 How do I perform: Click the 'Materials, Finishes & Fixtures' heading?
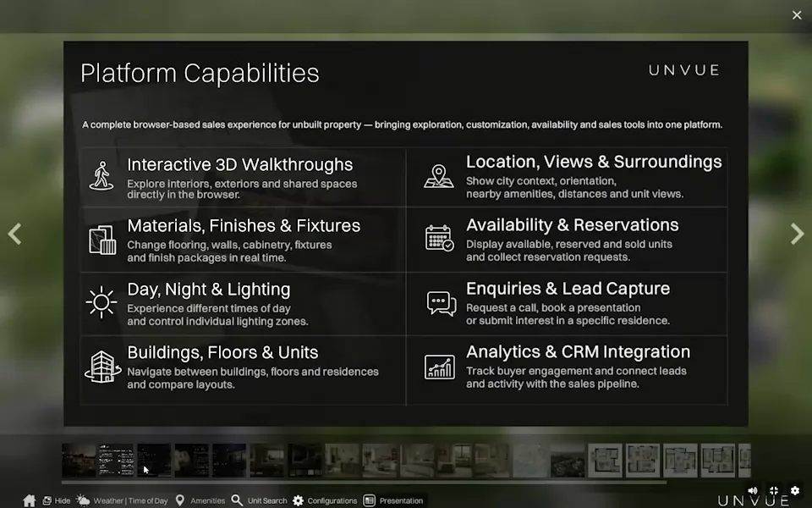pyautogui.click(x=244, y=225)
